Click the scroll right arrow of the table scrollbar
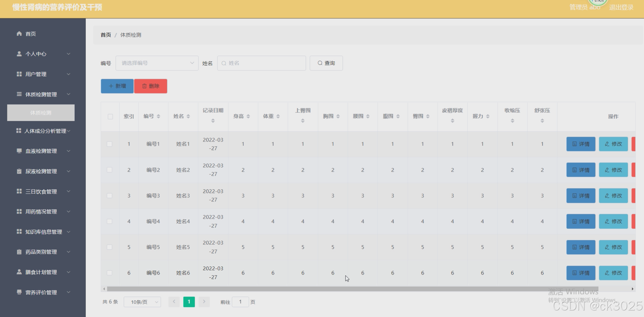644x317 pixels. (x=632, y=289)
